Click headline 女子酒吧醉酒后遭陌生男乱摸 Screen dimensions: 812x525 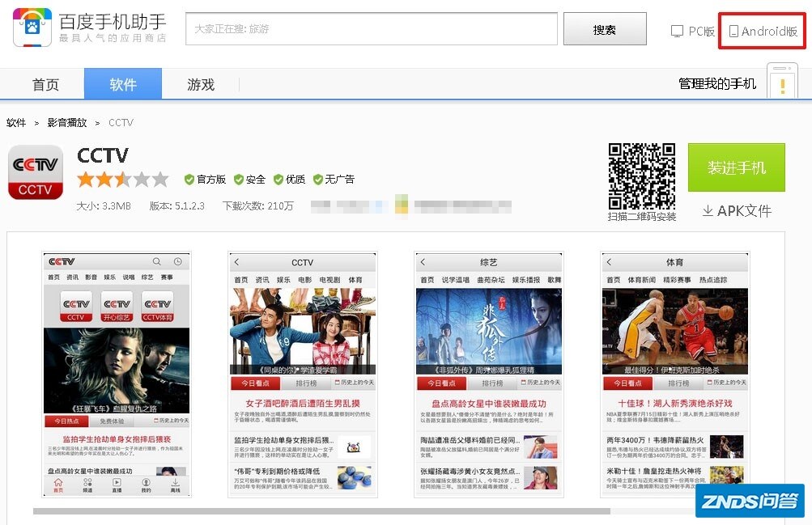click(303, 403)
